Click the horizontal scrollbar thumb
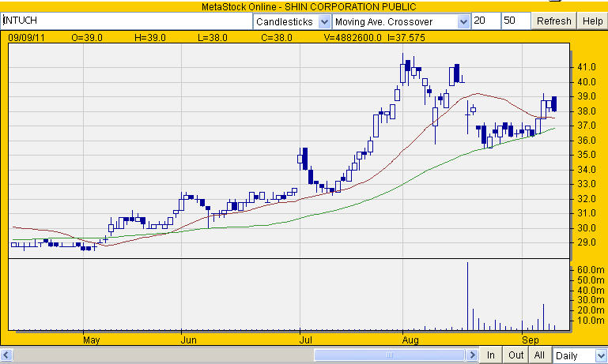This screenshot has width=608, height=364. coord(389,355)
